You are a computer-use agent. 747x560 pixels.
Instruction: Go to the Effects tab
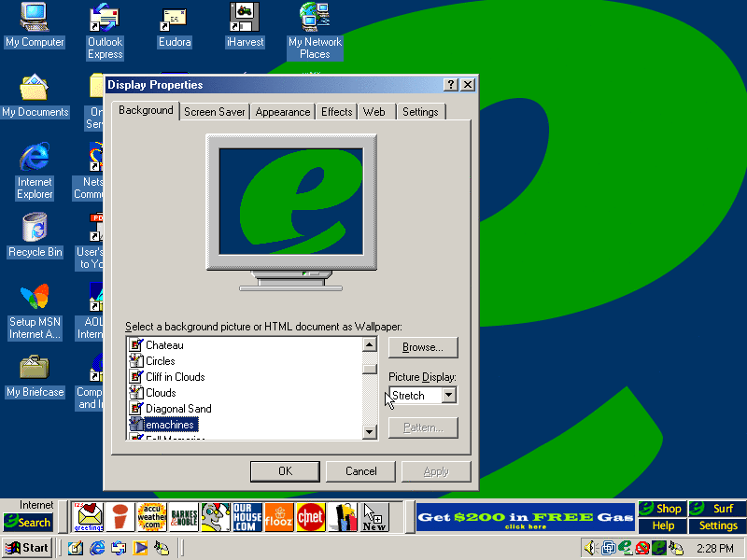[x=337, y=112]
